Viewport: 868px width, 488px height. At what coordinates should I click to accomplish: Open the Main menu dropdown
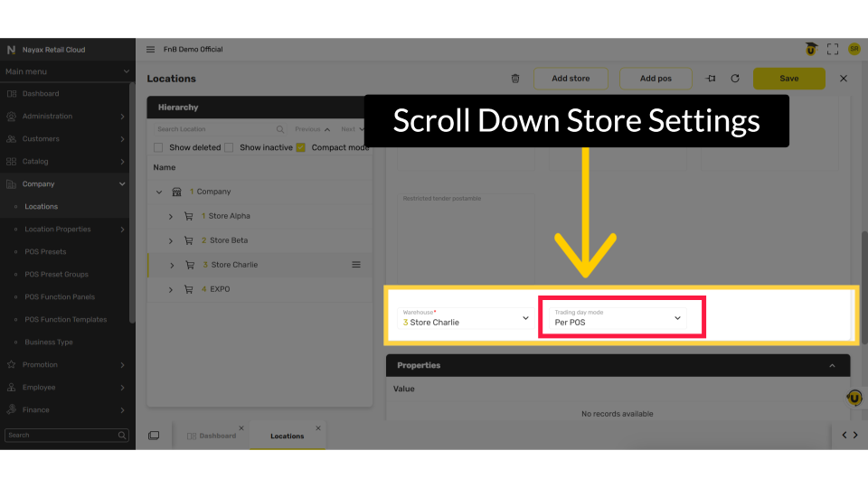68,71
